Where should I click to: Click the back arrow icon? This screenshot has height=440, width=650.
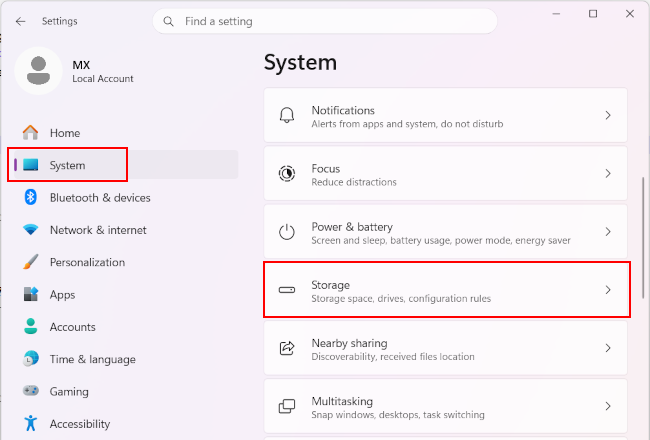(20, 21)
